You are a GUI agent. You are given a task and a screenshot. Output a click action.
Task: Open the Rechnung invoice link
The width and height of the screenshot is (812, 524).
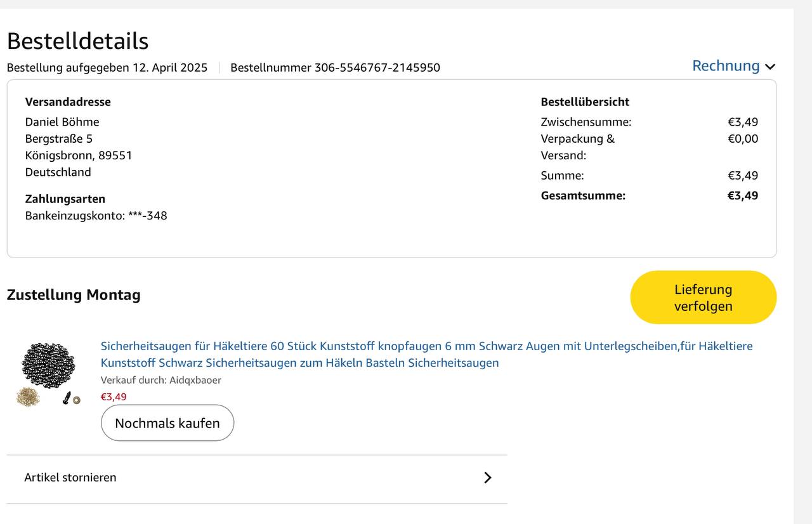click(725, 66)
